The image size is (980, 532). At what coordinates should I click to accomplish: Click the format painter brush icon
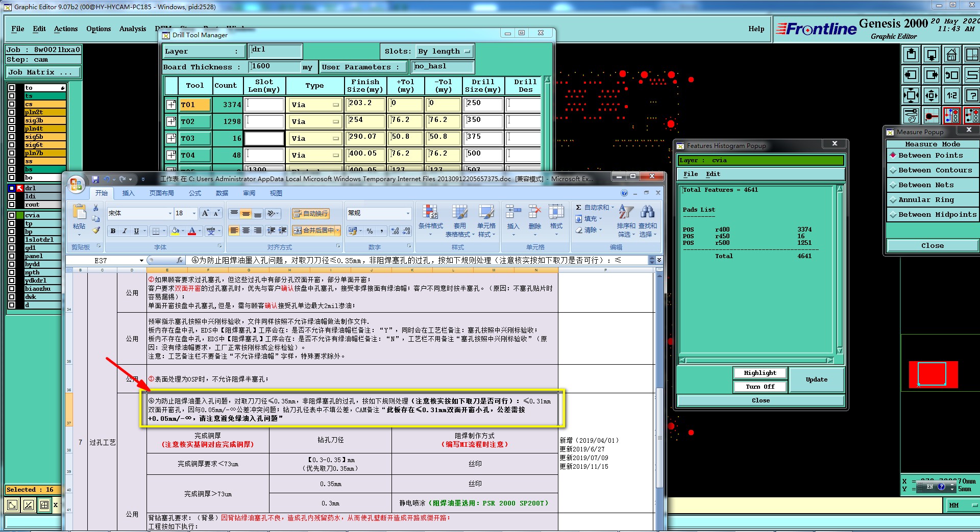click(95, 230)
